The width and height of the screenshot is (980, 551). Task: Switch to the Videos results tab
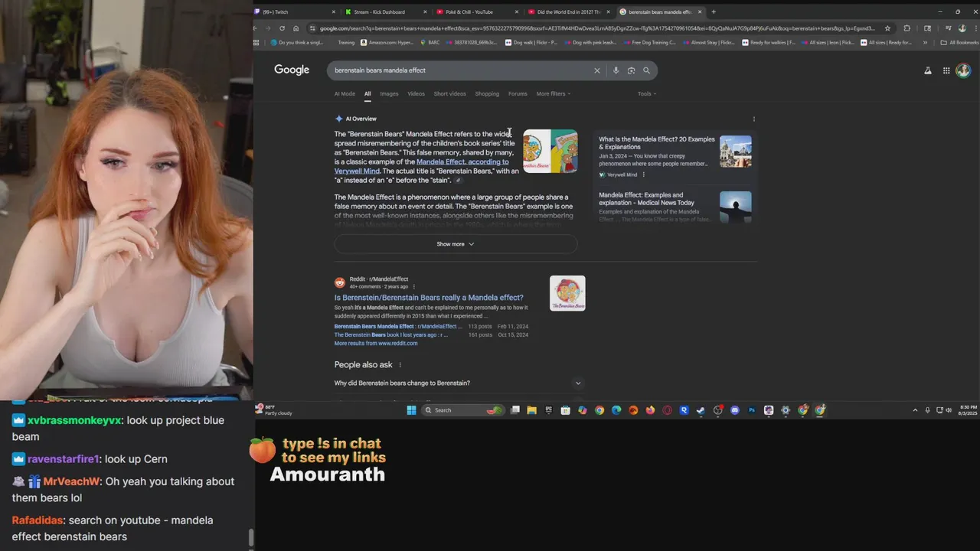(416, 93)
